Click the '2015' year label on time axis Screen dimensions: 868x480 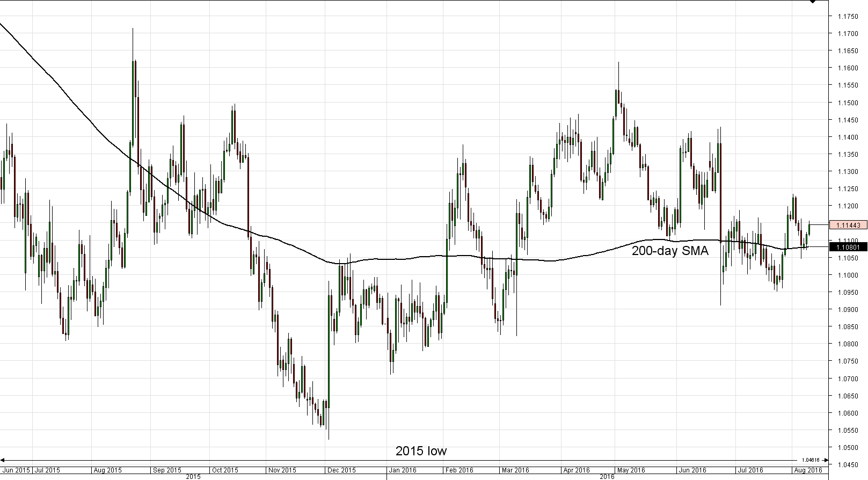coord(193,476)
